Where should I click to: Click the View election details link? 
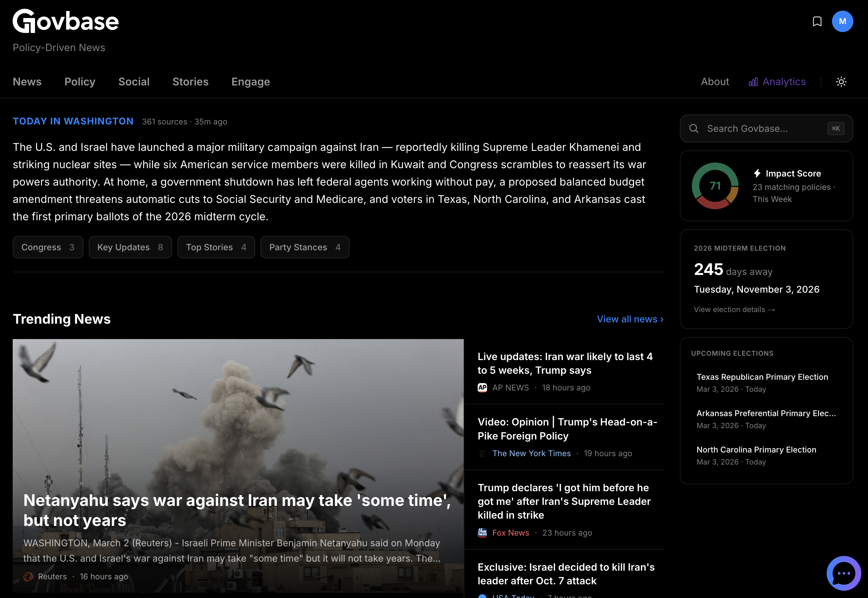pos(734,309)
